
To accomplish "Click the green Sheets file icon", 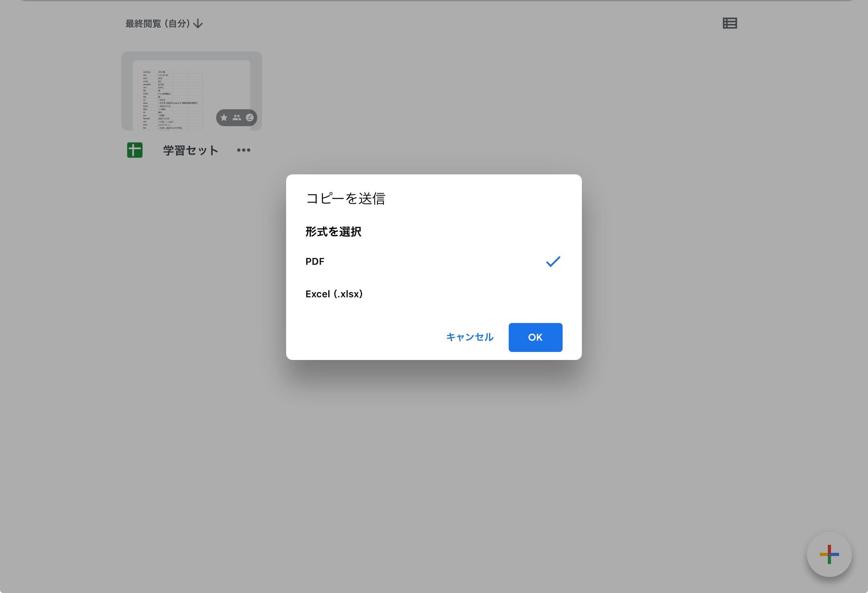I will pyautogui.click(x=135, y=150).
